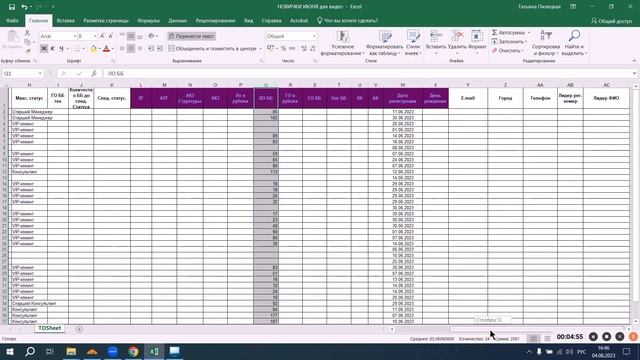Click the Format Painter brush icon
Screen dimensions: 640x360
pyautogui.click(x=27, y=51)
